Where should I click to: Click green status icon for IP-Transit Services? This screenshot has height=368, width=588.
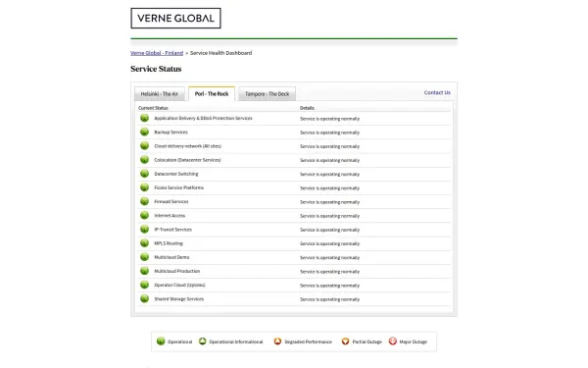coord(144,229)
